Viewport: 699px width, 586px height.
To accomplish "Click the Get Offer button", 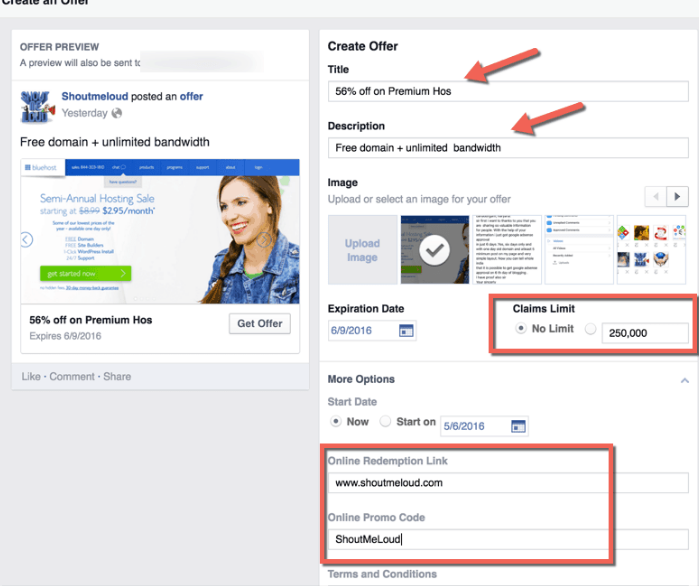I will tap(260, 323).
